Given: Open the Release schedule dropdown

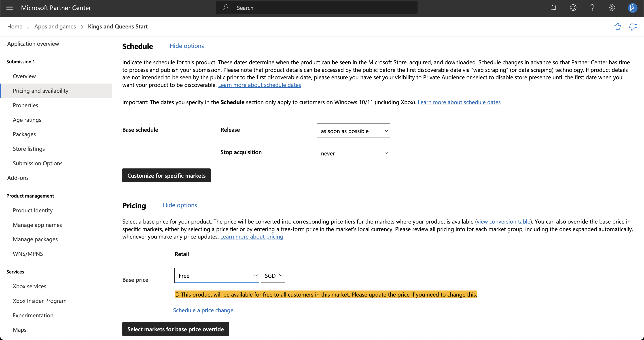Looking at the screenshot, I should [x=353, y=131].
